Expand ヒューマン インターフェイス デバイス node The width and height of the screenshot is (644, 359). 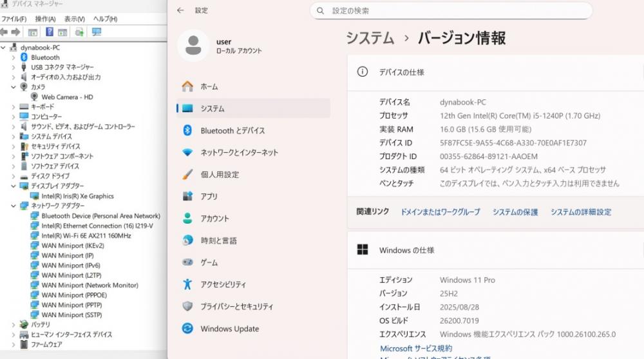[x=13, y=335]
